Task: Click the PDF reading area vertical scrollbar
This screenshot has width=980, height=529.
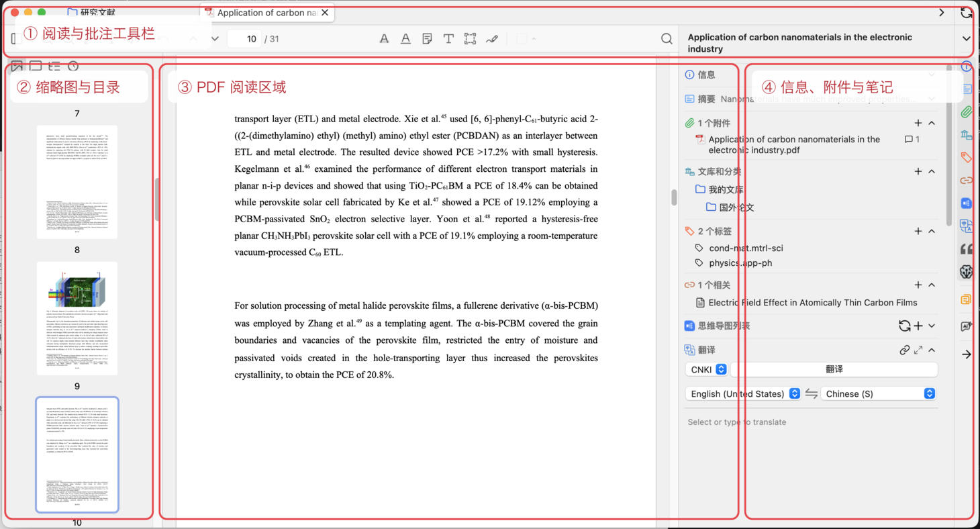Action: 674,197
